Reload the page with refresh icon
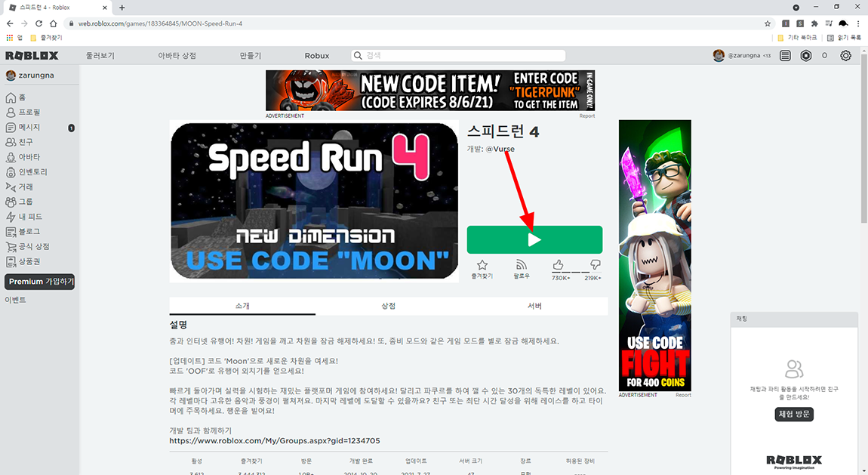 (38, 23)
